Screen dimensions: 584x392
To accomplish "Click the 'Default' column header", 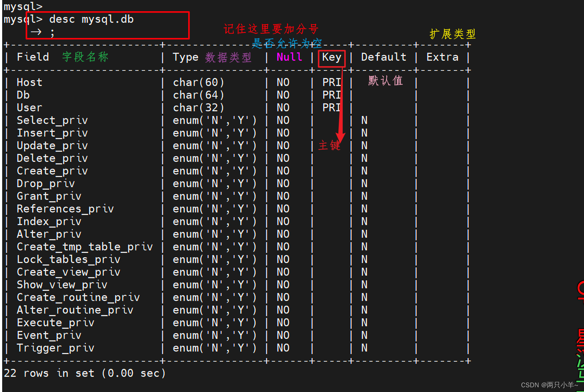I will (x=384, y=57).
